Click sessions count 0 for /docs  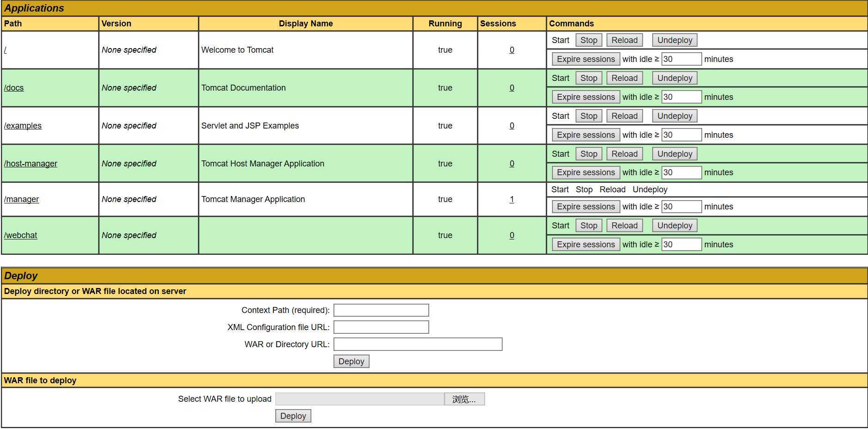tap(512, 88)
